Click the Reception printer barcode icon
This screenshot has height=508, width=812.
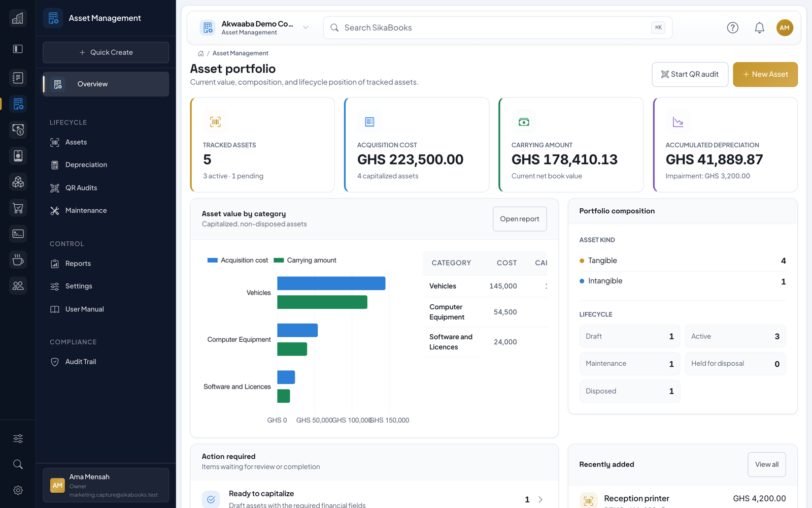pyautogui.click(x=589, y=501)
